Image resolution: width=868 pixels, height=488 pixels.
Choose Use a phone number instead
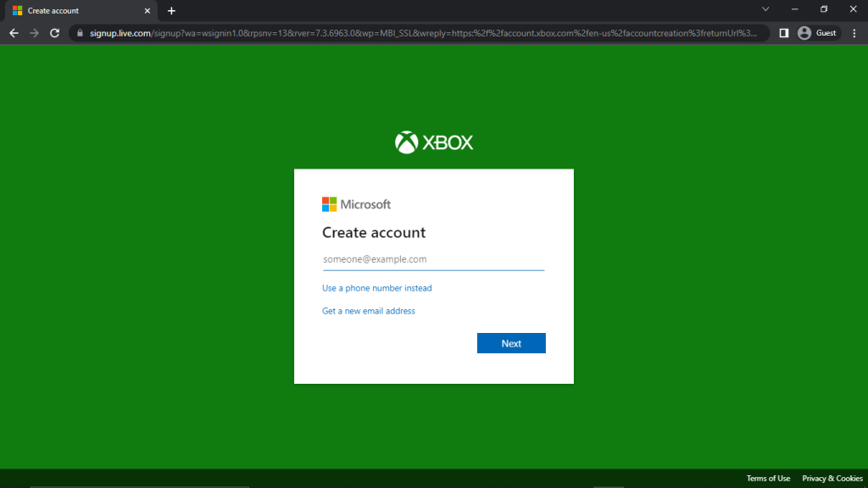click(377, 288)
